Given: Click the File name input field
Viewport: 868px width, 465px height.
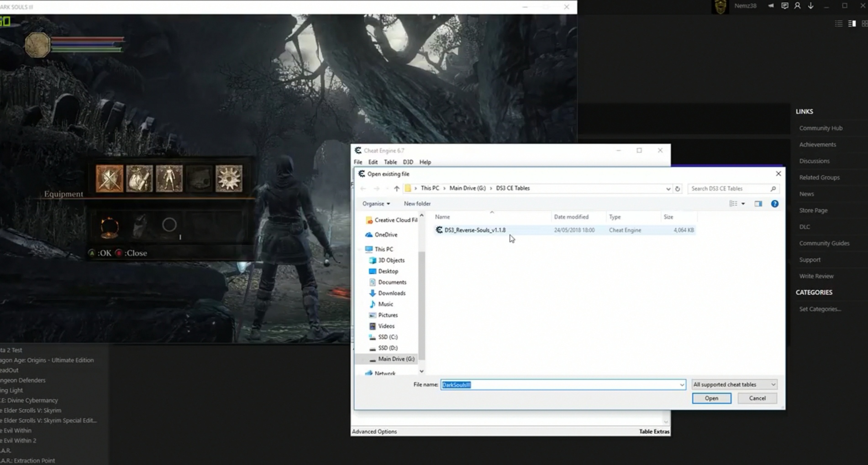Looking at the screenshot, I should (x=559, y=385).
